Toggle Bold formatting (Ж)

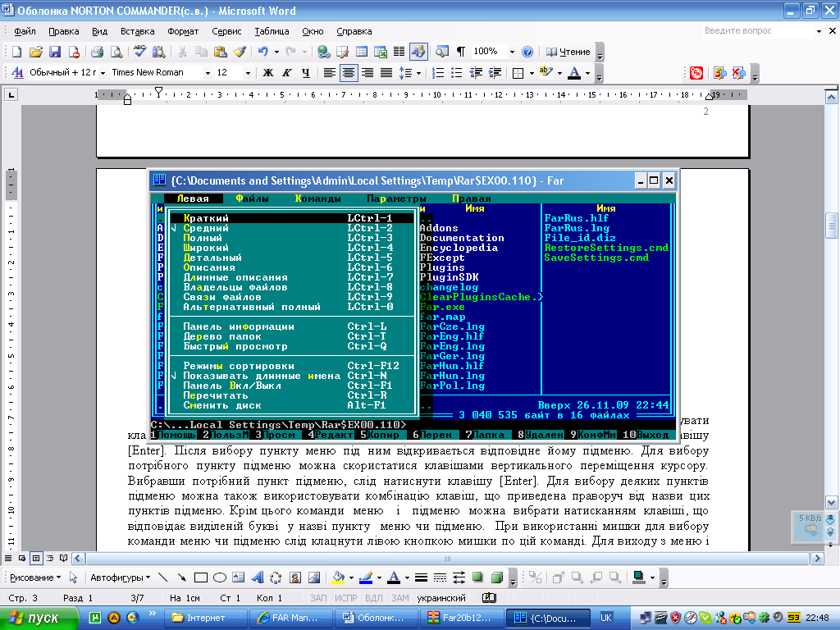[x=268, y=73]
